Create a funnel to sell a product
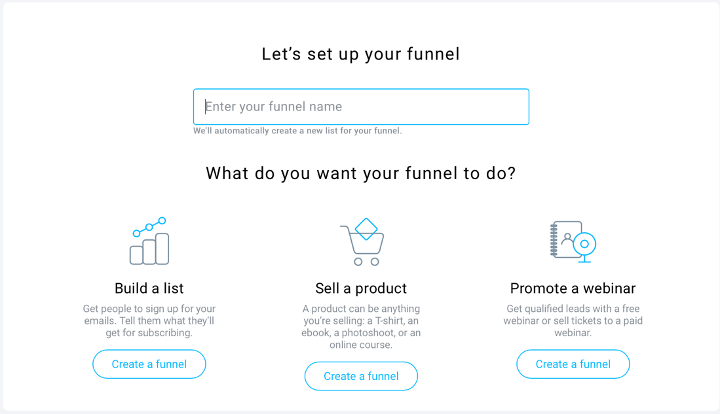Viewport: 720px width, 414px height. (x=361, y=376)
